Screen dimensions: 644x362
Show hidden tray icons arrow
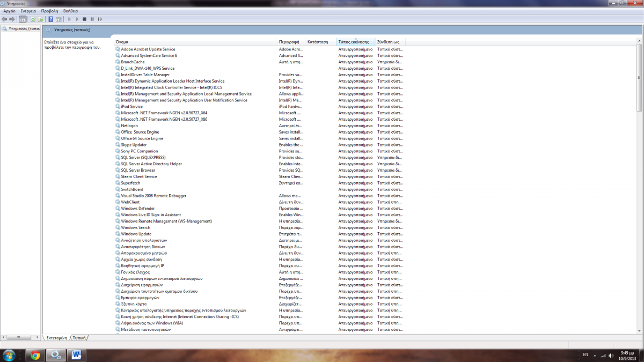tap(595, 355)
